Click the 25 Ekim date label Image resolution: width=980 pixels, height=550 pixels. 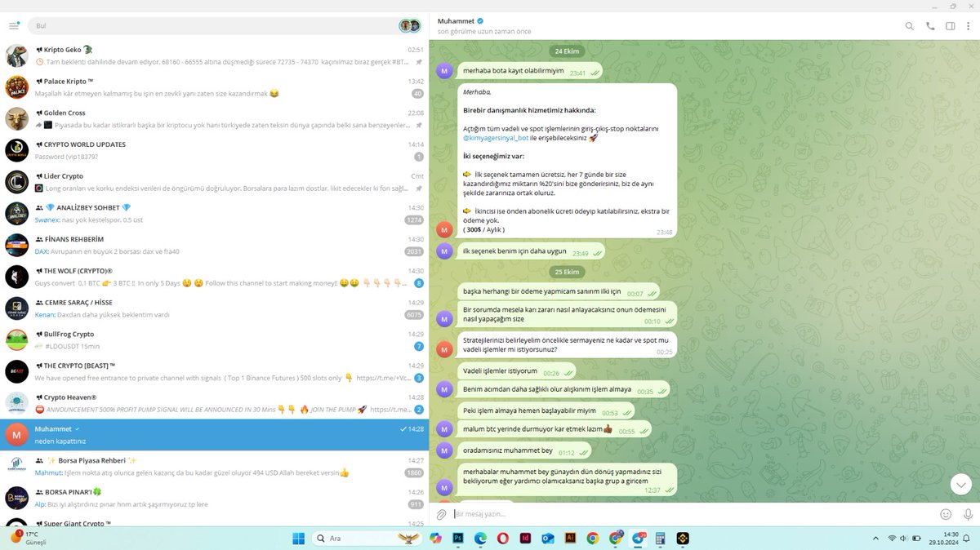565,272
